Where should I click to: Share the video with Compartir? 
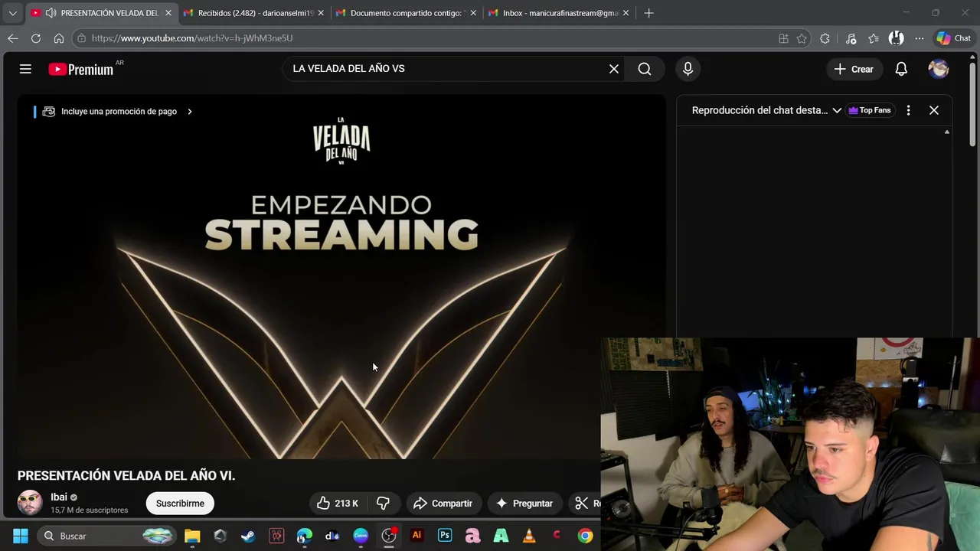[443, 503]
